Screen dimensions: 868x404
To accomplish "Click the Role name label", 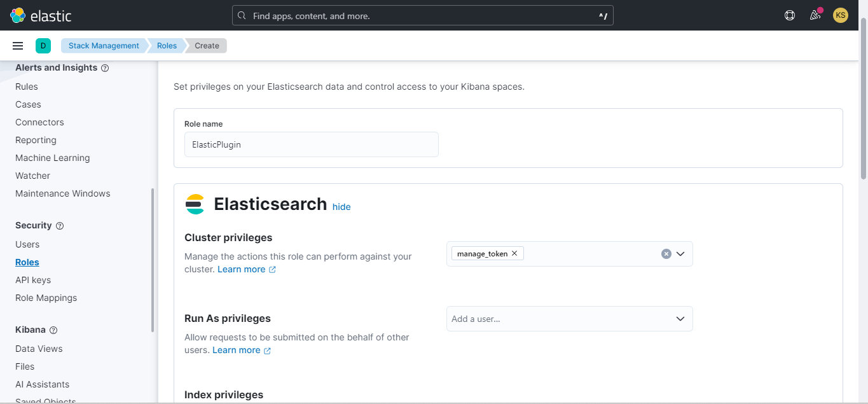I will [203, 124].
